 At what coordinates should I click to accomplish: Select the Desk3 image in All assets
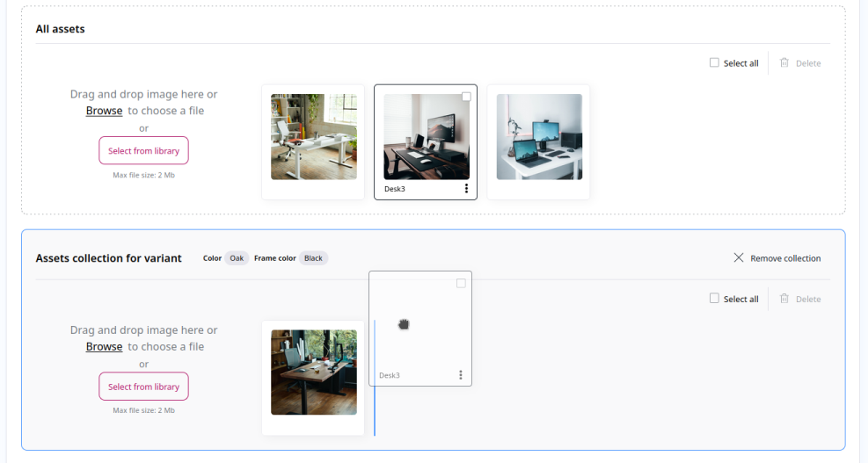426,137
